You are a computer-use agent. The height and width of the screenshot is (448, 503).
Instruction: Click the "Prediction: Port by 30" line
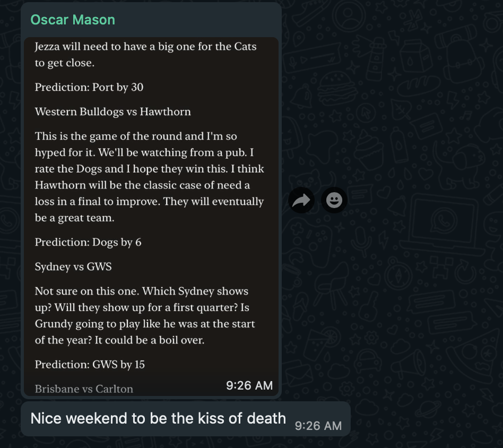(x=89, y=87)
